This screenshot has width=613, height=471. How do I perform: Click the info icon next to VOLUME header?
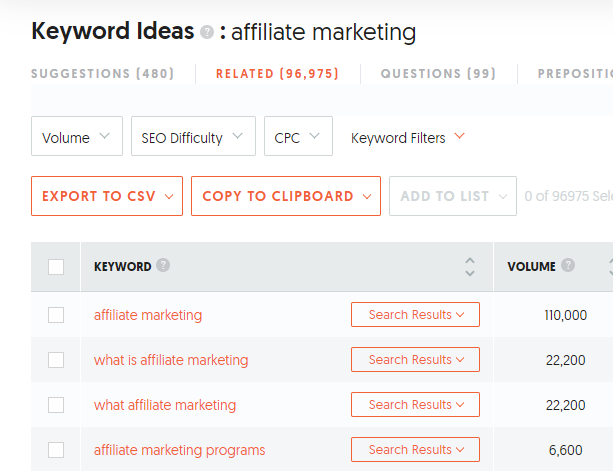coord(568,266)
